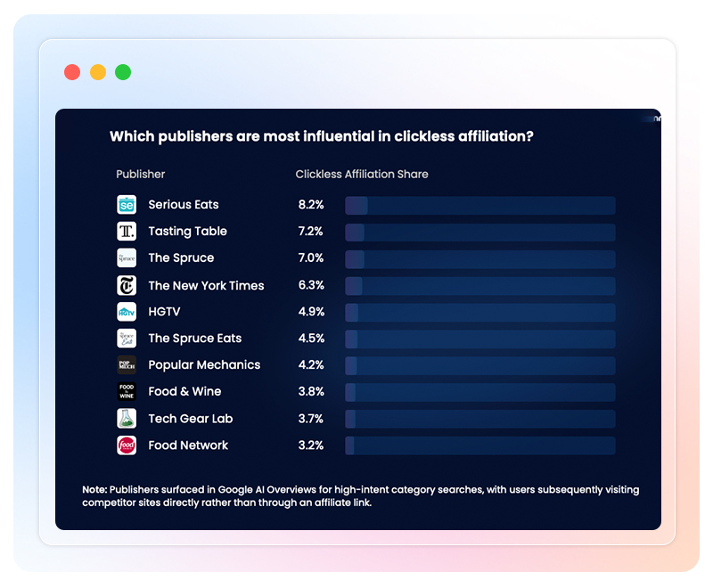The width and height of the screenshot is (713, 588).
Task: Click the Food Network red logo icon
Action: (x=127, y=445)
